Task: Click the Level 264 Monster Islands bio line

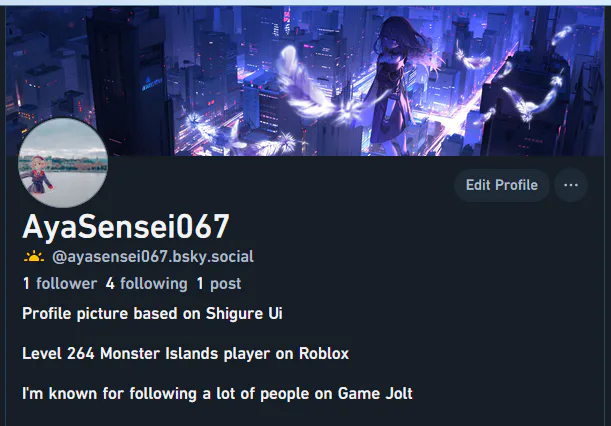Action: [185, 354]
